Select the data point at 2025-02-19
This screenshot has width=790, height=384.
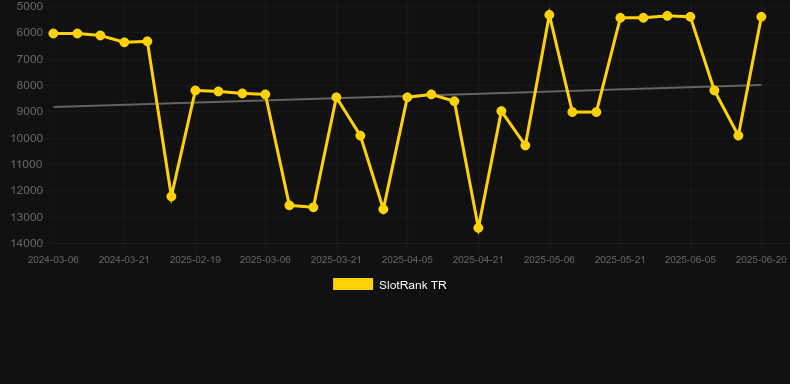point(195,90)
